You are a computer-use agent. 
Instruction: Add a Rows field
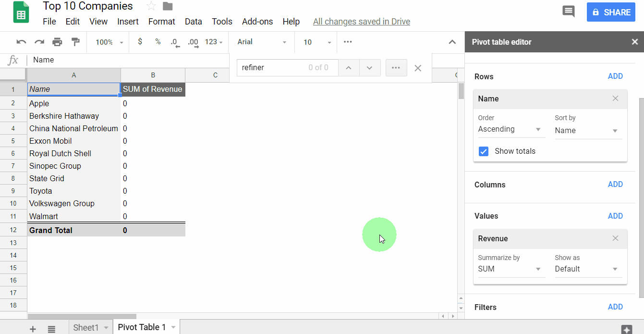[x=615, y=76]
